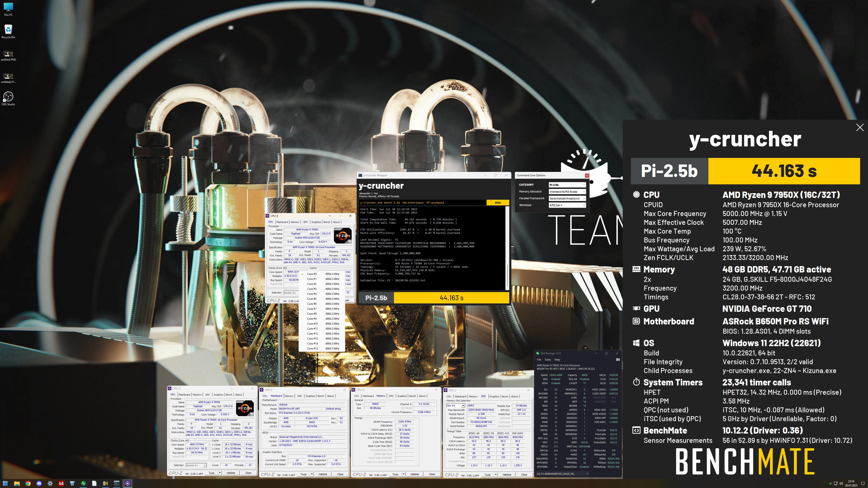This screenshot has height=488, width=868.
Task: Click Tools button in bottom-left CPU-Z window
Action: 212,473
